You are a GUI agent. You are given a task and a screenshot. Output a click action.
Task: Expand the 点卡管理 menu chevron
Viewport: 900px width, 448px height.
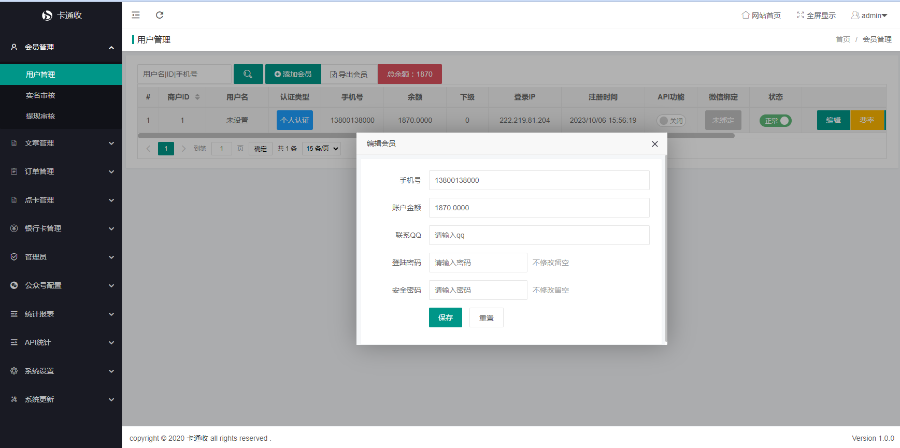[x=111, y=200]
